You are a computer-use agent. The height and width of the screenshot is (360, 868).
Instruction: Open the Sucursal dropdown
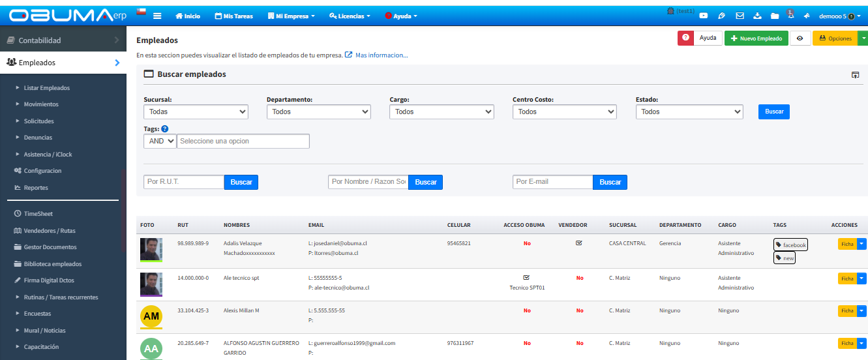pos(196,112)
